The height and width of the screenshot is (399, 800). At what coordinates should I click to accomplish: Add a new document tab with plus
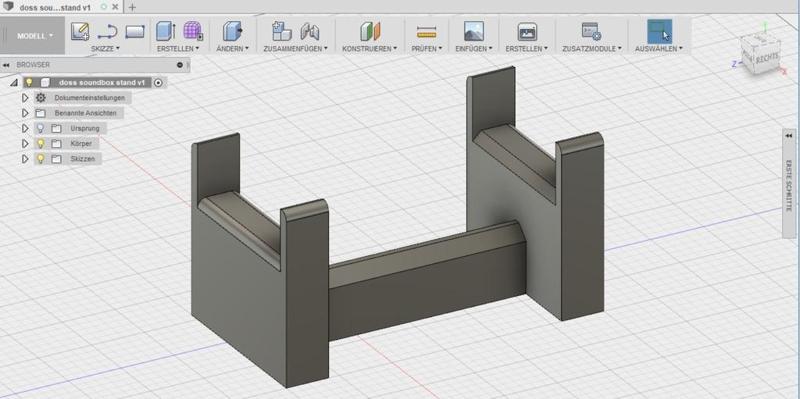click(132, 7)
